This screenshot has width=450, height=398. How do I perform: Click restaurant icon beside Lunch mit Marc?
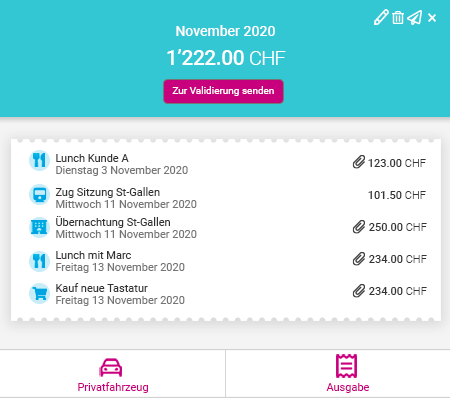click(x=39, y=261)
